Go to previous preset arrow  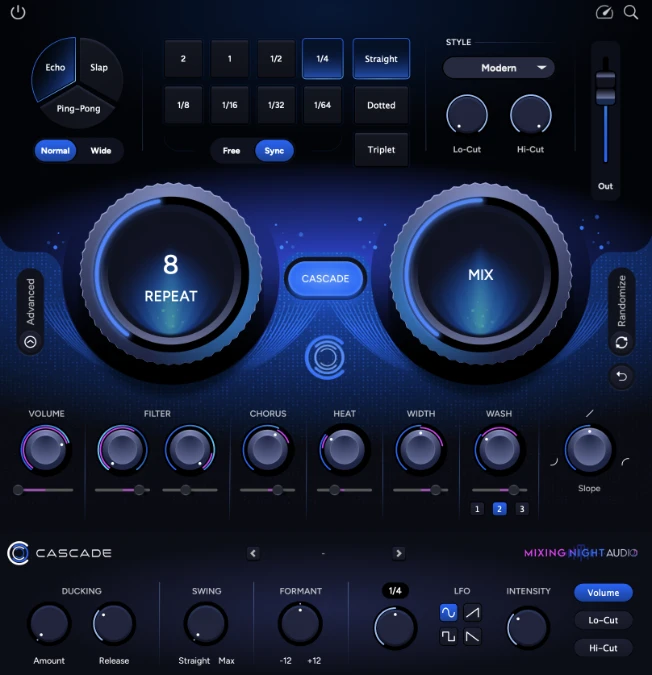[253, 553]
